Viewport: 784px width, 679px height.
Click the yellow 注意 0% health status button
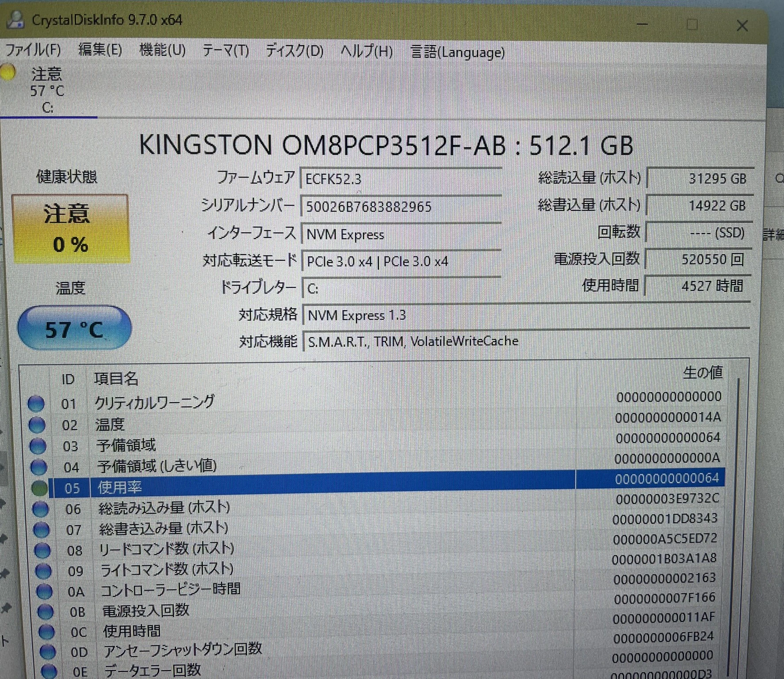(71, 229)
